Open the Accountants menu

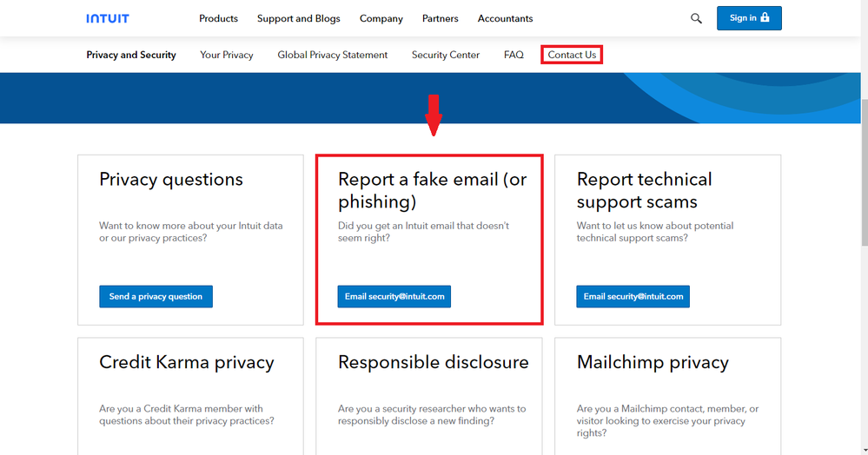point(506,18)
